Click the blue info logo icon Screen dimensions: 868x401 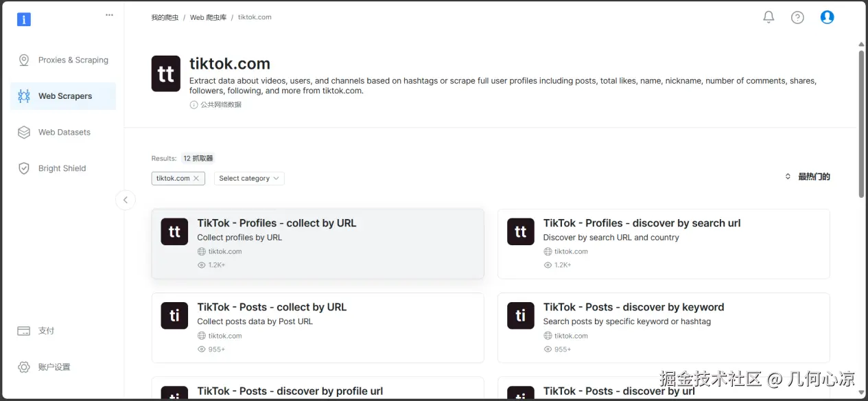pos(24,19)
